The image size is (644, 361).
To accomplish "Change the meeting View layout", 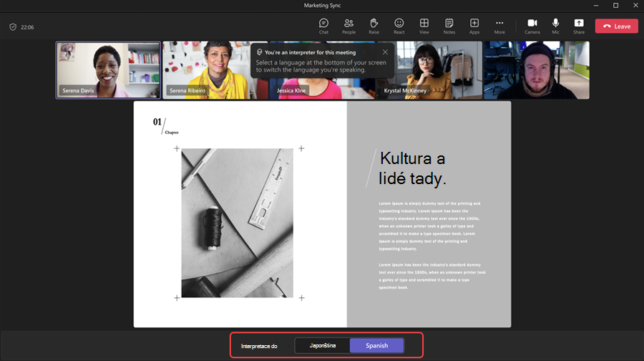I will 424,27.
